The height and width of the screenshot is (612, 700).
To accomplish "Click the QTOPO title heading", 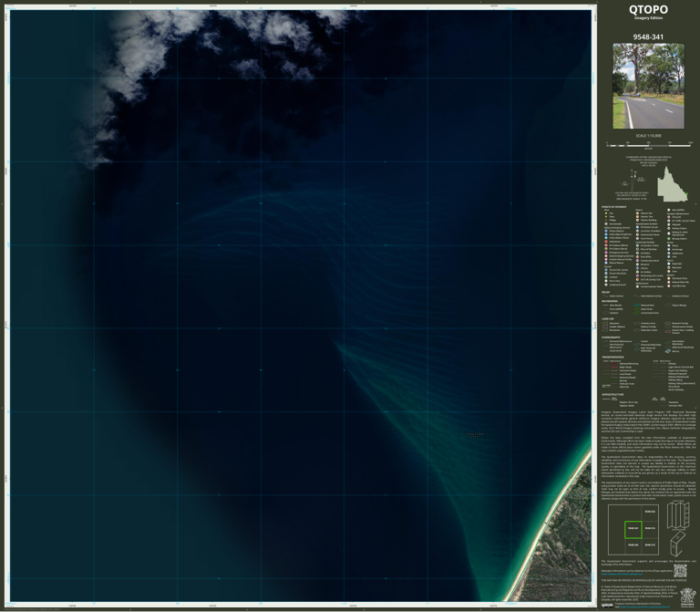I will click(x=648, y=9).
